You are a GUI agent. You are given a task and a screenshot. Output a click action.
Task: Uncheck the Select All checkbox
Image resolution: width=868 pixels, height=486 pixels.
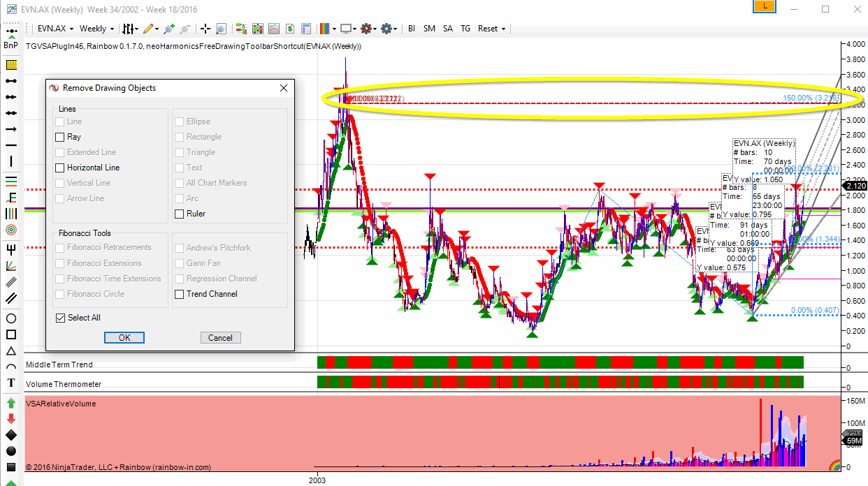tap(59, 318)
